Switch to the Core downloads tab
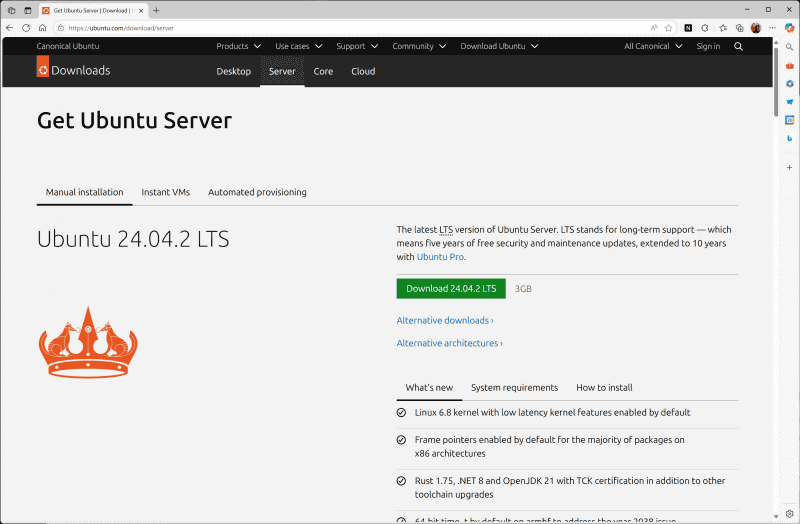800x524 pixels. point(323,71)
